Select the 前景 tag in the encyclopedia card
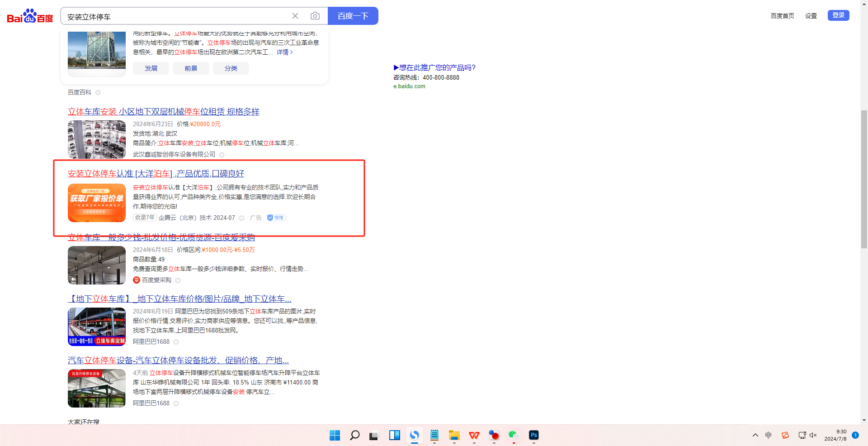This screenshot has height=446, width=868. pyautogui.click(x=191, y=68)
